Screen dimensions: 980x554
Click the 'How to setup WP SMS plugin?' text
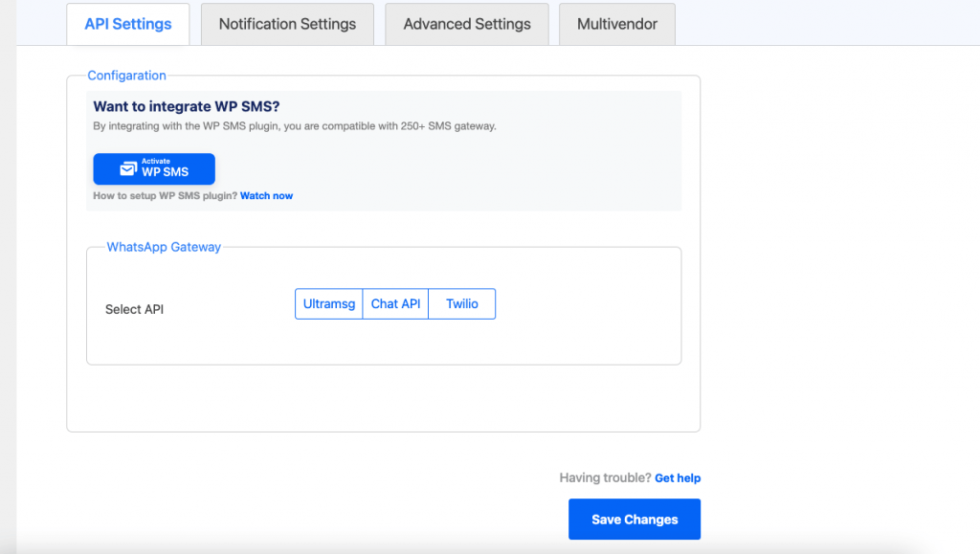pyautogui.click(x=165, y=195)
